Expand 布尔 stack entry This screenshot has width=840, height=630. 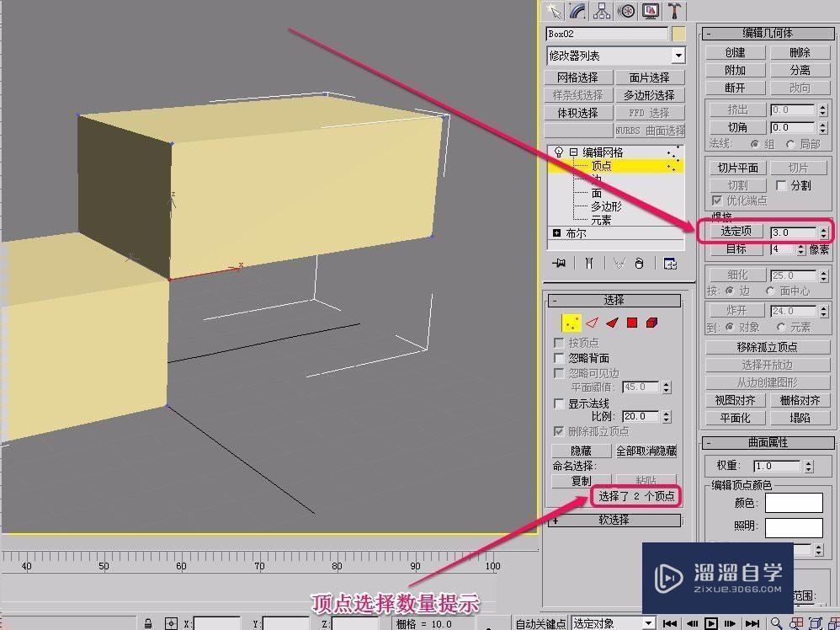click(556, 233)
